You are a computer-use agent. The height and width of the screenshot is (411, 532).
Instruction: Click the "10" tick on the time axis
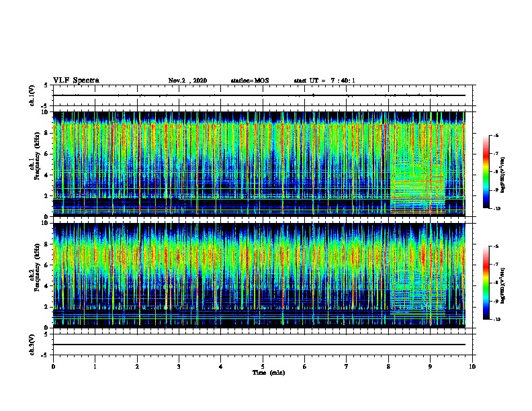472,367
